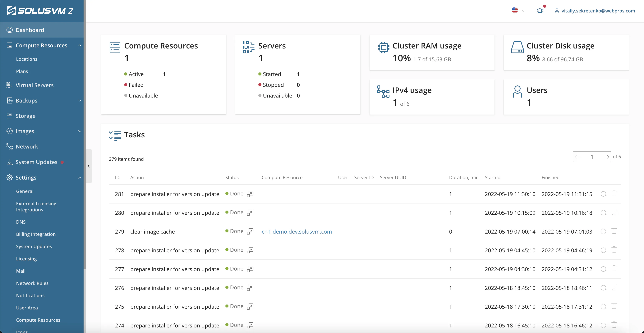Click the page number input field

(x=592, y=157)
